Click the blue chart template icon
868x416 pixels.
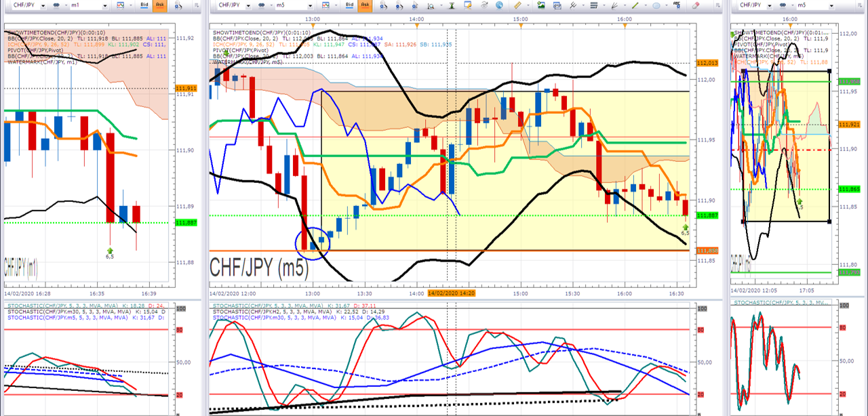[557, 5]
